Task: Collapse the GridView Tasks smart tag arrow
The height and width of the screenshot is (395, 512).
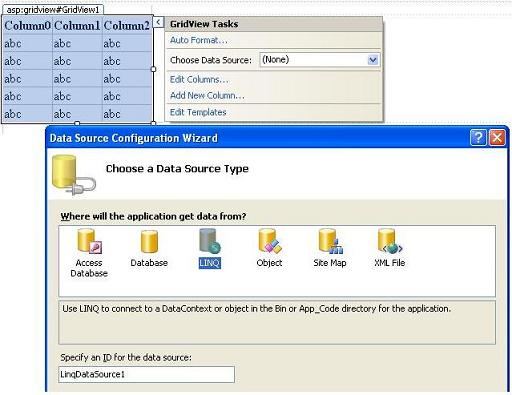Action: pos(158,23)
